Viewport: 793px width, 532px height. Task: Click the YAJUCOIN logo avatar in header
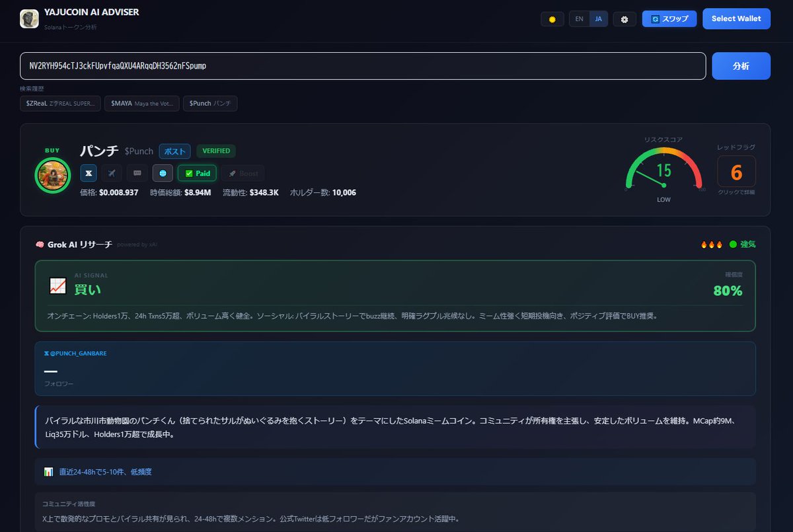(x=29, y=19)
